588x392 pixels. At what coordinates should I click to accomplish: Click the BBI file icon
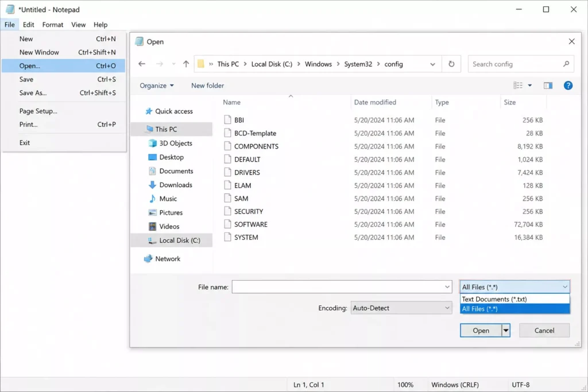point(227,120)
